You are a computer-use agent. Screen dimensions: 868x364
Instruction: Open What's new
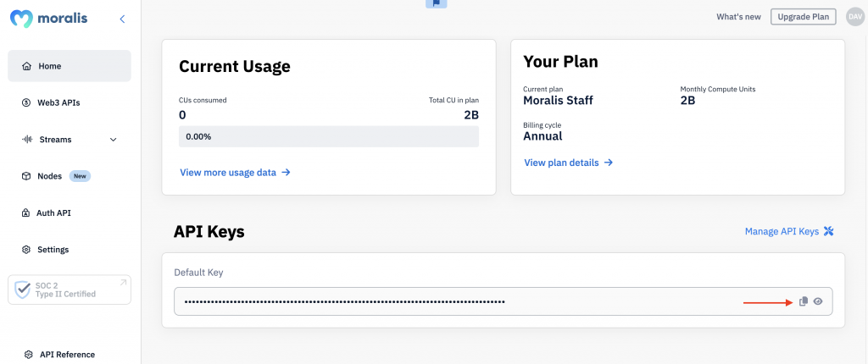[738, 17]
